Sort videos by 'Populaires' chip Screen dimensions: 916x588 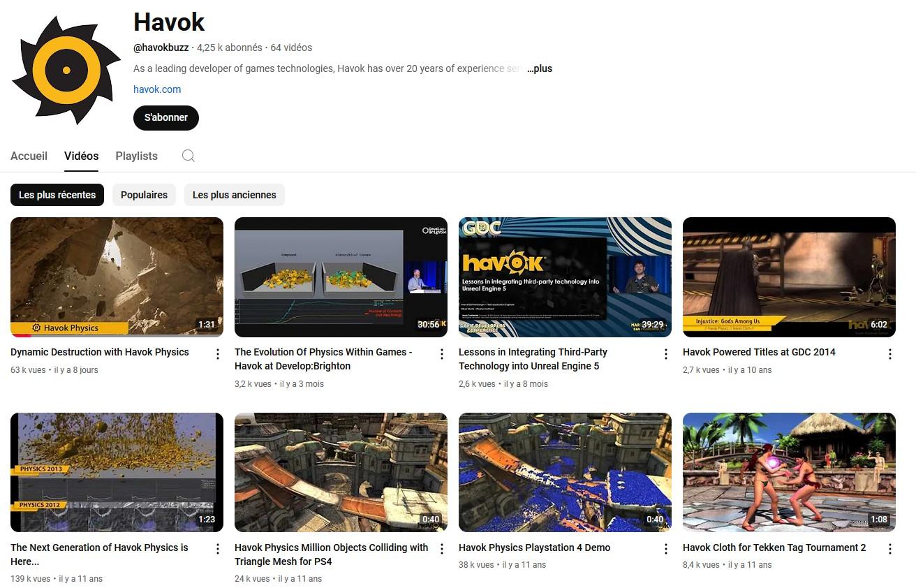pyautogui.click(x=144, y=195)
